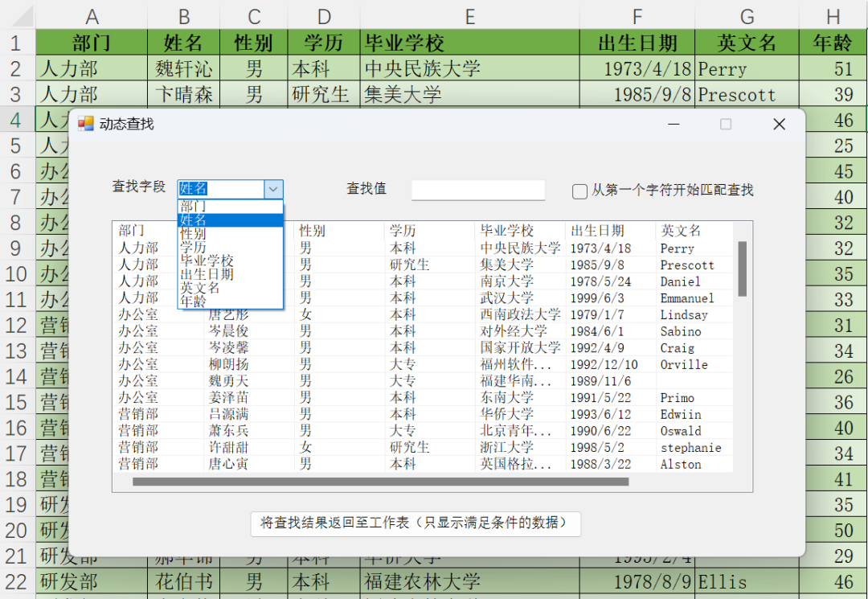Click worksheet cell 1973/4/18
Viewport: 868px width, 599px height.
(x=637, y=68)
